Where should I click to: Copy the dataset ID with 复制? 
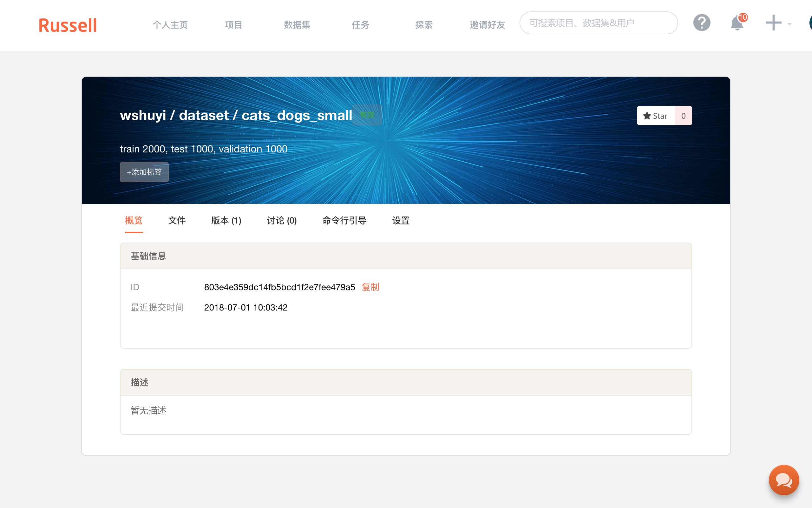pyautogui.click(x=370, y=287)
